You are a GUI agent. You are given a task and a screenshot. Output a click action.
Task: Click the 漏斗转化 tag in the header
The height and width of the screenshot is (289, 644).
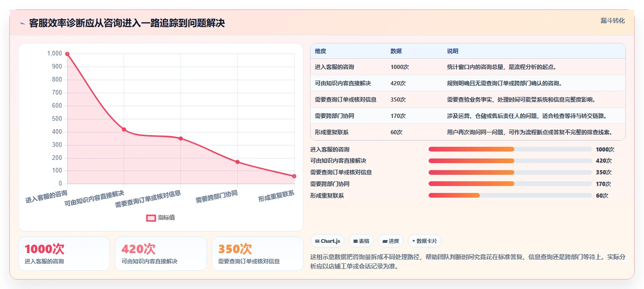tap(612, 21)
